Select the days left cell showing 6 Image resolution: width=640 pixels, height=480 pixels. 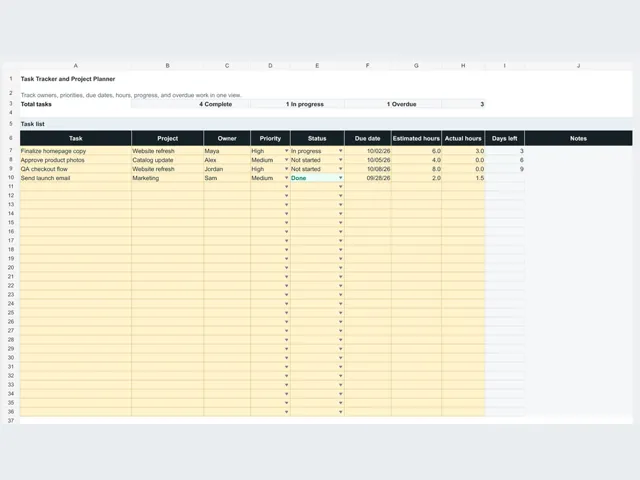click(x=505, y=160)
